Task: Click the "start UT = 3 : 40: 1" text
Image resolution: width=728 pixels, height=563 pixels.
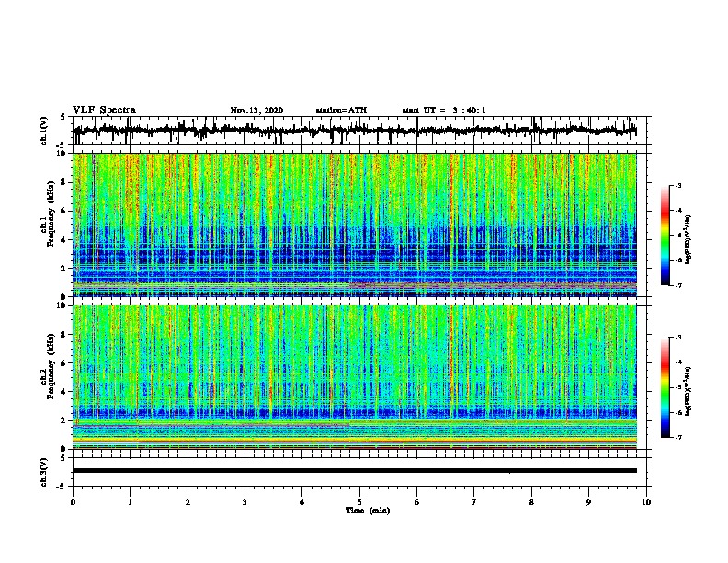Action: pos(444,110)
